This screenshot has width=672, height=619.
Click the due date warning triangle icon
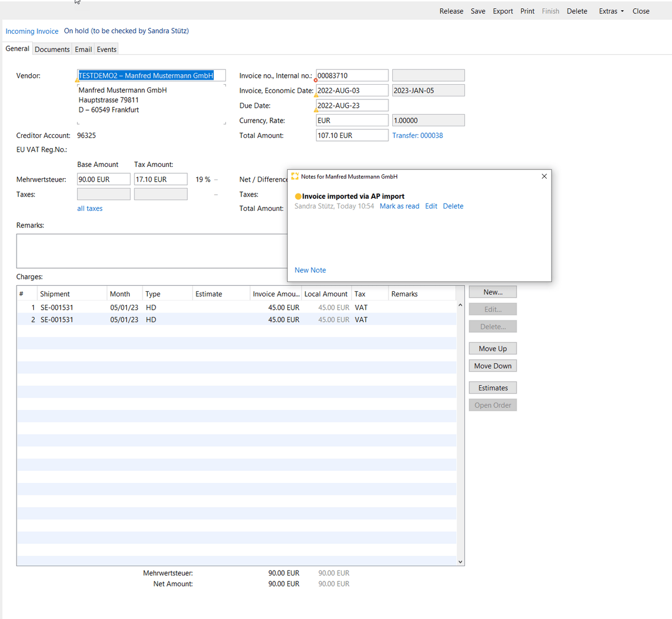pos(316,110)
